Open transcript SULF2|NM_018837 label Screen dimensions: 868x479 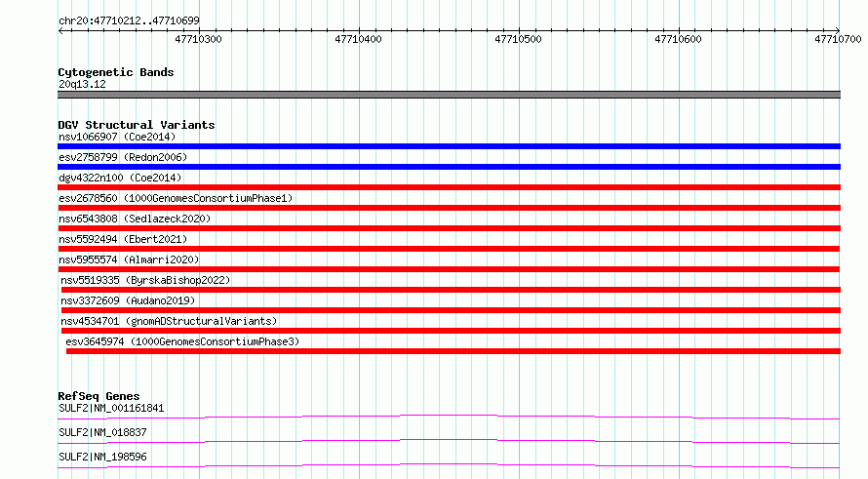click(x=102, y=432)
